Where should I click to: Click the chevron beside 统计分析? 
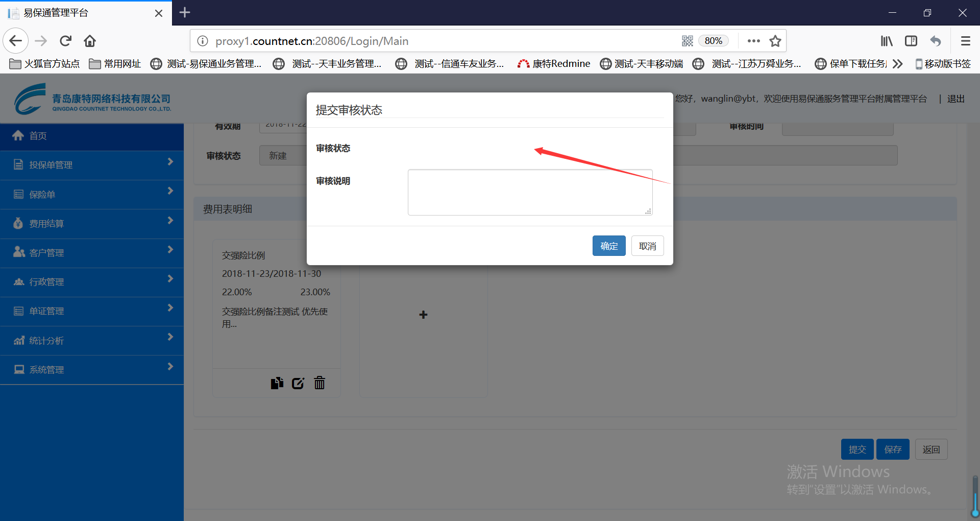click(170, 337)
